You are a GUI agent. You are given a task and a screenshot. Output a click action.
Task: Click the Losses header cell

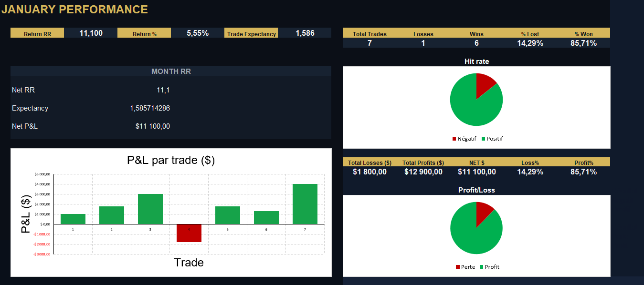423,34
